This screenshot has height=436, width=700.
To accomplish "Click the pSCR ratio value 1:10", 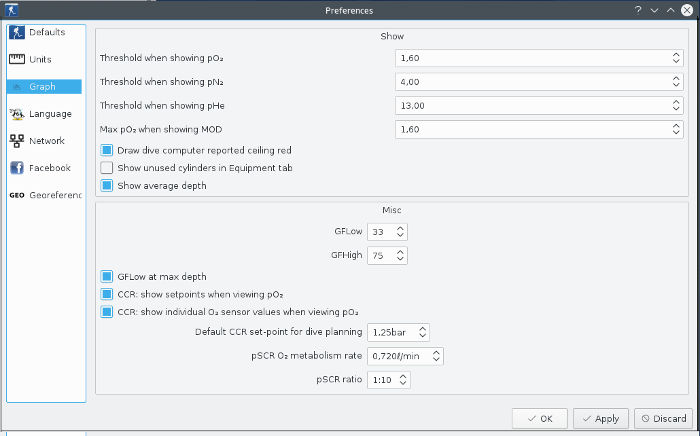I will pyautogui.click(x=382, y=380).
